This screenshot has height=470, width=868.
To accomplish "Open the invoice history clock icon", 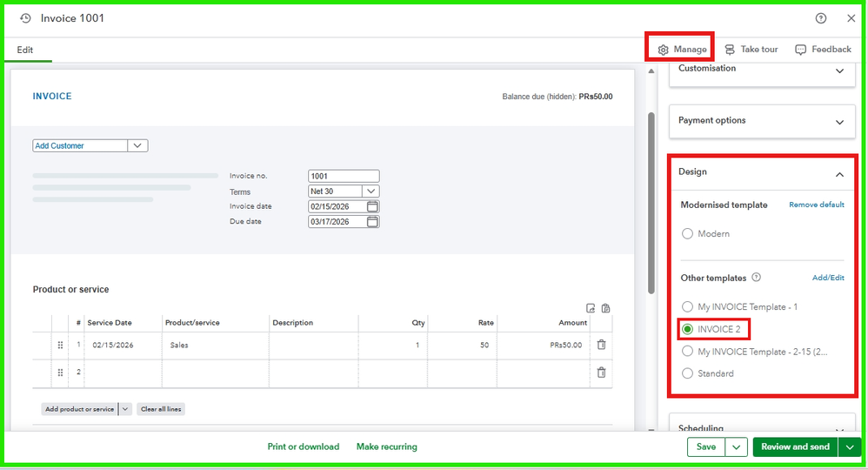I will (25, 18).
